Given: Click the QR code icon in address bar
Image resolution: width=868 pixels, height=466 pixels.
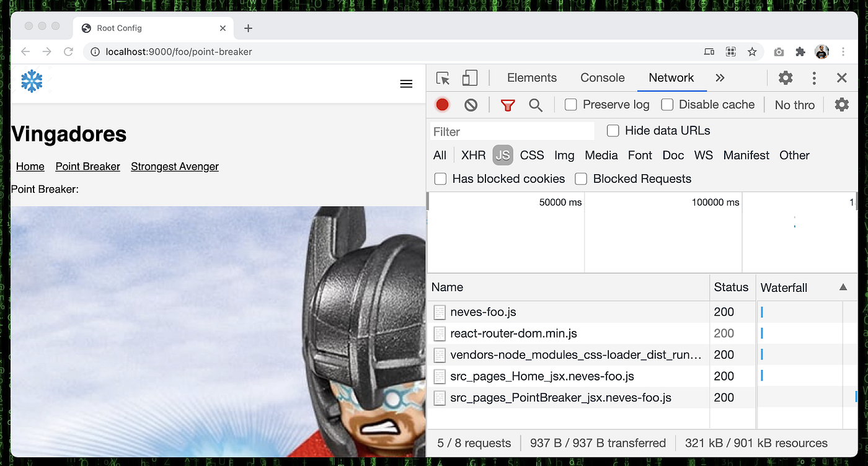Looking at the screenshot, I should tap(731, 52).
